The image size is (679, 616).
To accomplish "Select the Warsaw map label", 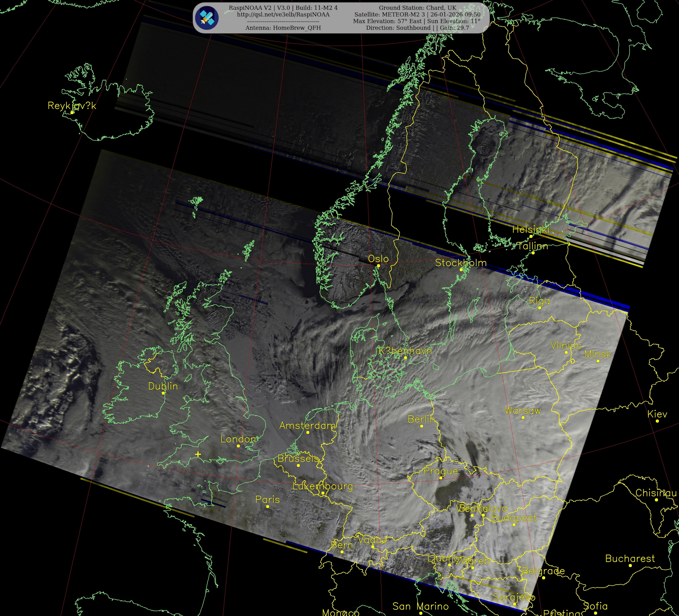I will point(523,410).
